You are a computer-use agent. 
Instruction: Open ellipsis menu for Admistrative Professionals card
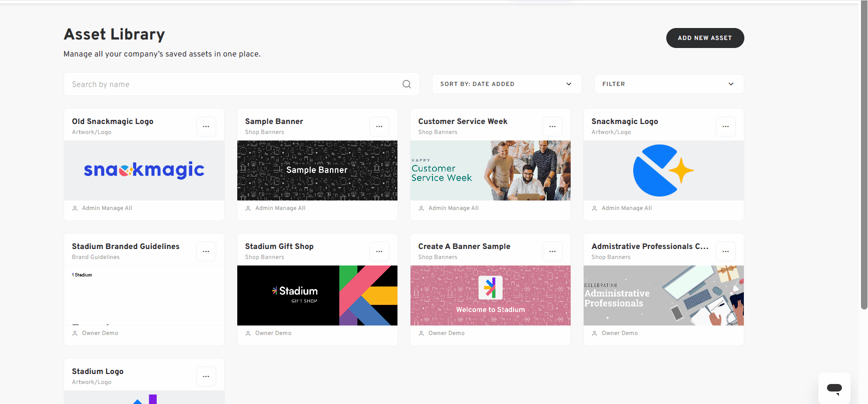click(726, 251)
